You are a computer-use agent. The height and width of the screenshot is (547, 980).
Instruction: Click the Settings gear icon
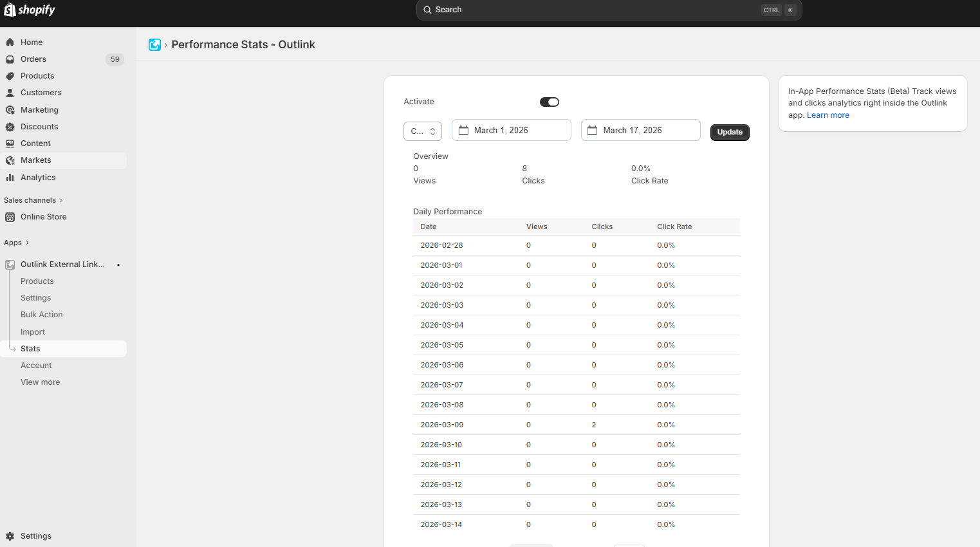pyautogui.click(x=10, y=536)
